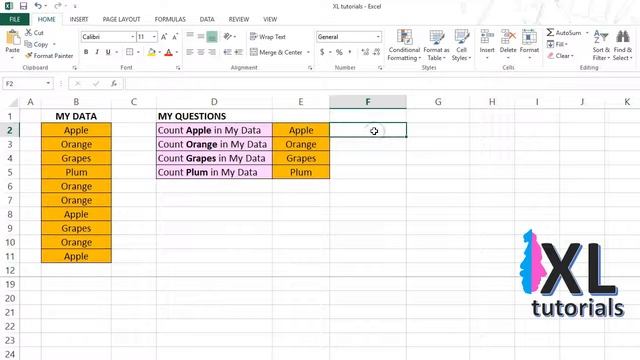Apply the red font color

coord(169,52)
